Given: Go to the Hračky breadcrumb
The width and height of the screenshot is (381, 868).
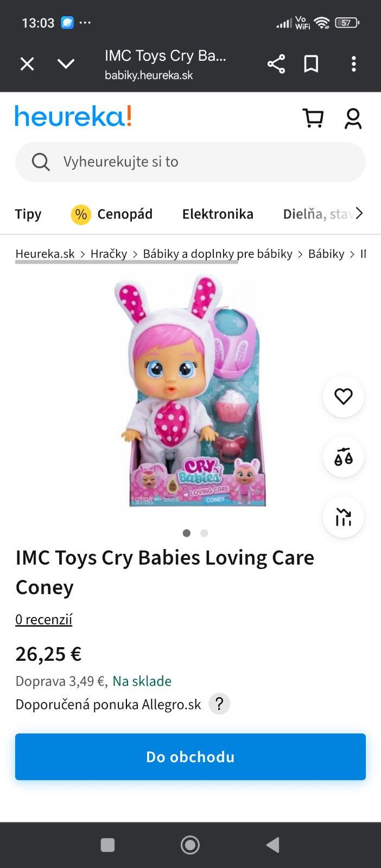Looking at the screenshot, I should pyautogui.click(x=109, y=254).
